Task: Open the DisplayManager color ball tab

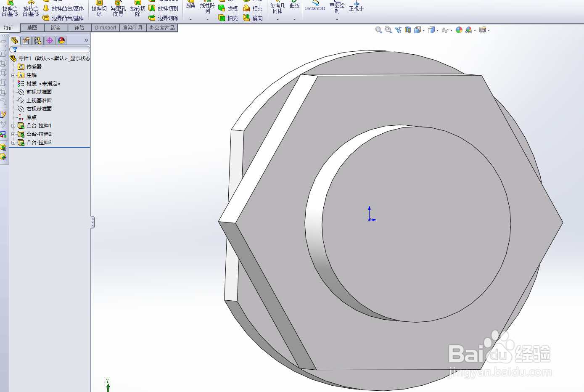Action: (x=61, y=40)
